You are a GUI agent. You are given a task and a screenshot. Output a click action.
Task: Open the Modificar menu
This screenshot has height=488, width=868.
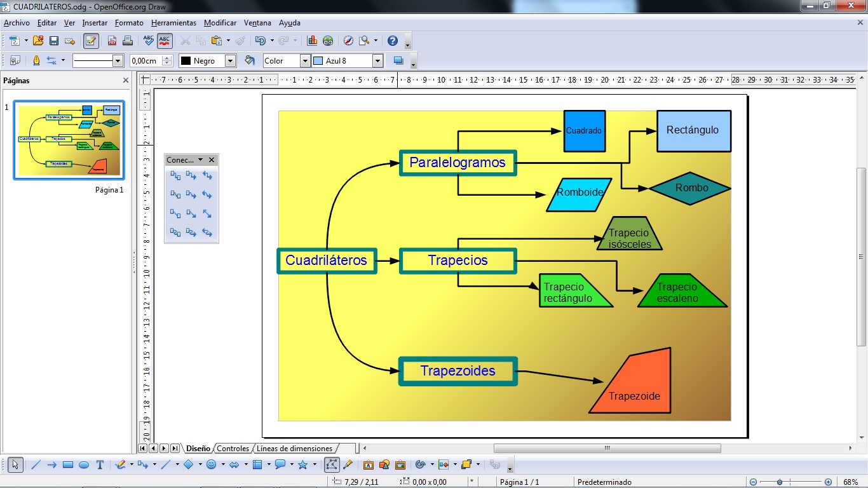pyautogui.click(x=220, y=23)
